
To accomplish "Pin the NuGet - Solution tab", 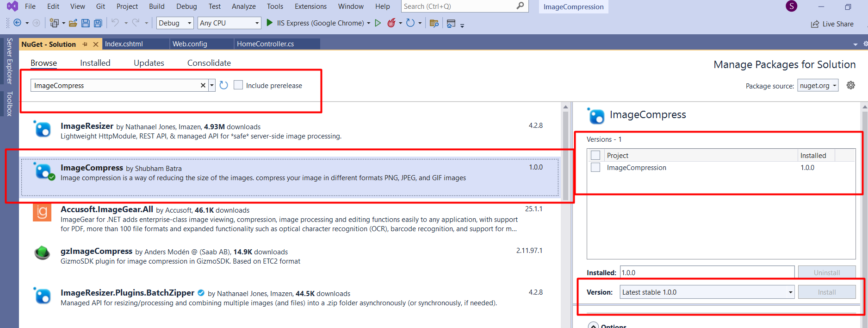I will [85, 44].
